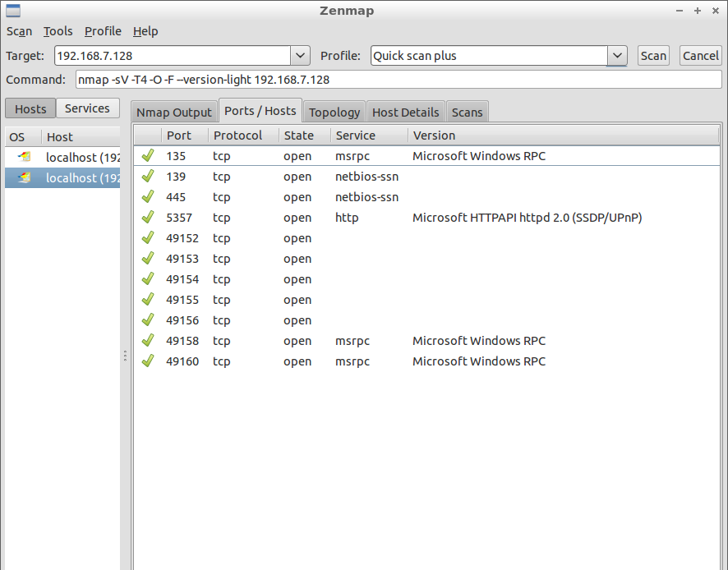Click the green check icon for port 445
Screen dimensions: 728x570
tap(148, 196)
